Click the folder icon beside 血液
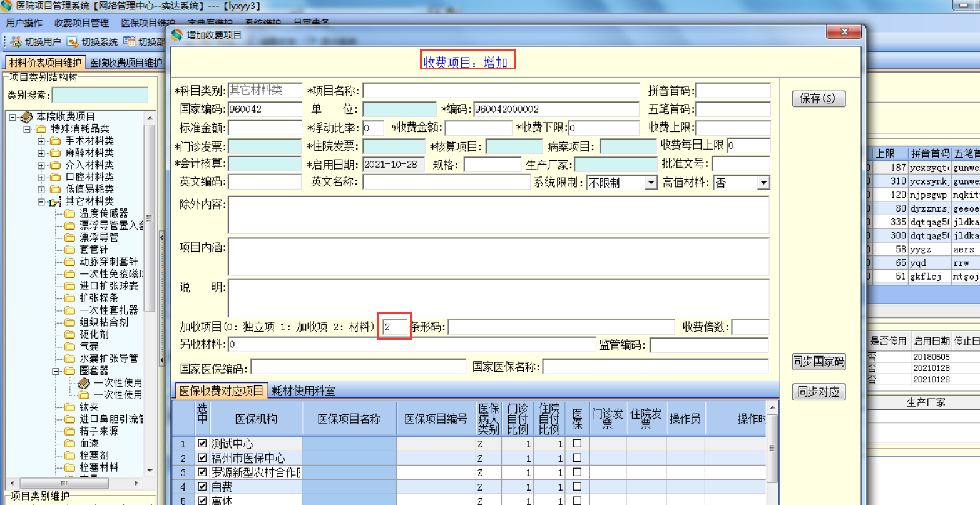The width and height of the screenshot is (980, 505). point(69,443)
